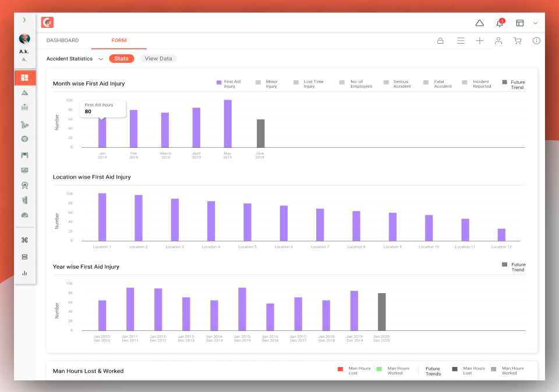Viewport: 559px width, 392px height.
Task: Click the Year wise First Aid Injury heading
Action: 86,267
